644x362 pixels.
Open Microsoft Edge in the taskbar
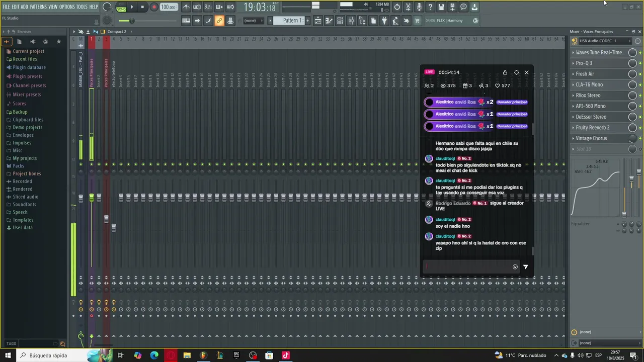tap(154, 355)
